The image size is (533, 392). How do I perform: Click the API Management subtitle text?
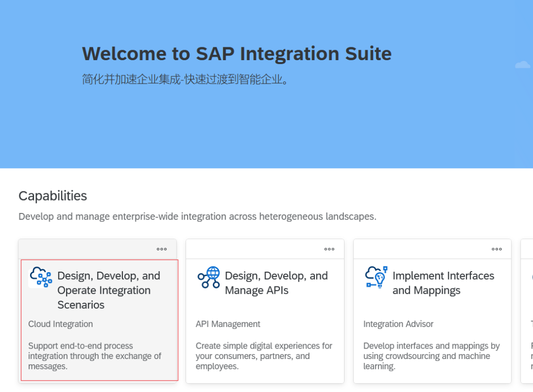[x=228, y=324]
